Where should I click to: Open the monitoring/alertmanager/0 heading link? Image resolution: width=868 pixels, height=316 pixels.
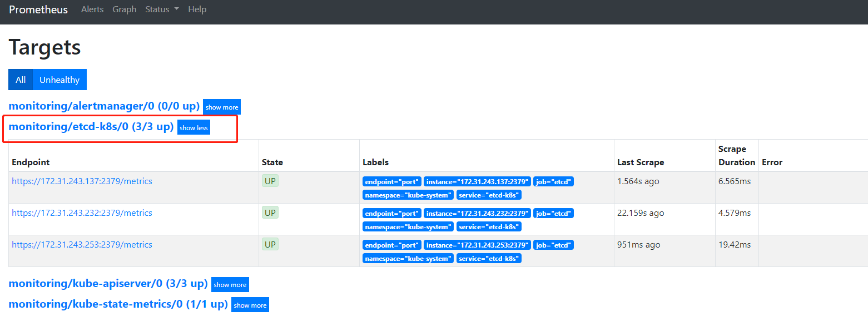point(104,106)
